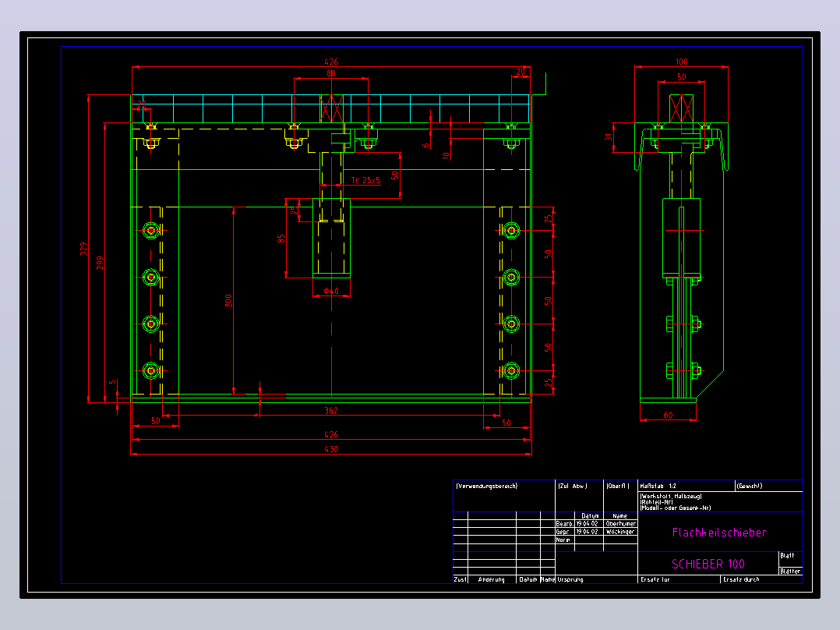Image resolution: width=840 pixels, height=630 pixels.
Task: Click the 'ø40' diameter dimension
Action: coord(331,291)
